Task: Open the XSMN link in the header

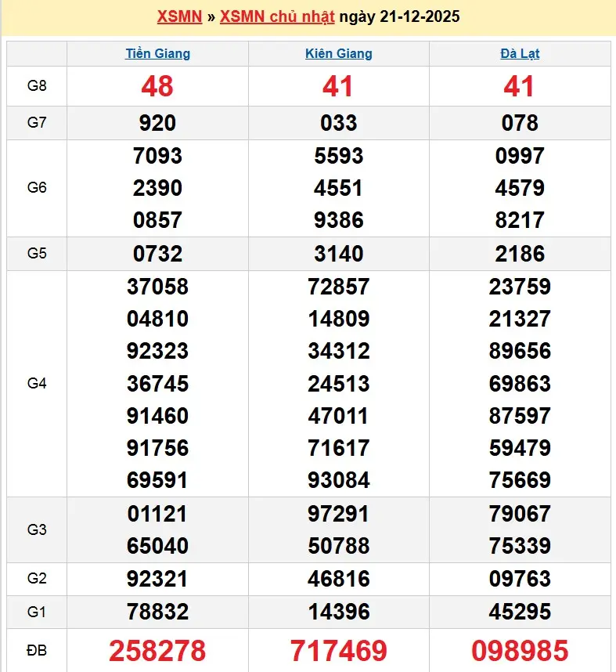Action: tap(178, 16)
